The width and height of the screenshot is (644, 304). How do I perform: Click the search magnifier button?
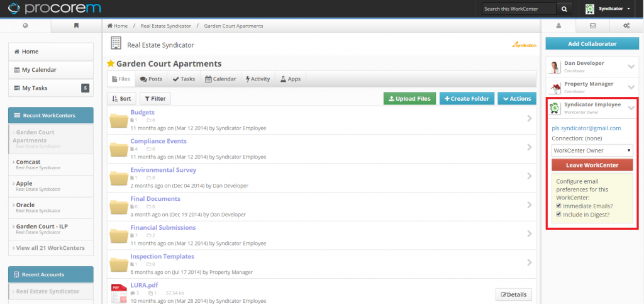click(564, 9)
